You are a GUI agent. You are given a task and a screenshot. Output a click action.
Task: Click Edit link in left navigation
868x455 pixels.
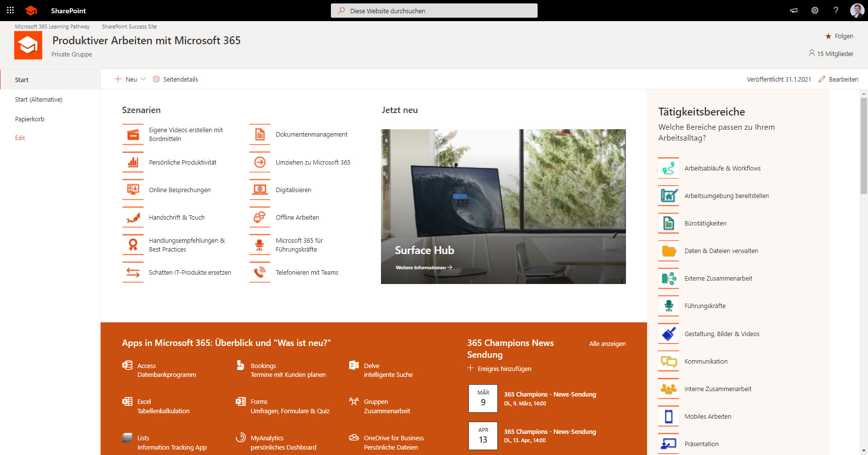20,138
